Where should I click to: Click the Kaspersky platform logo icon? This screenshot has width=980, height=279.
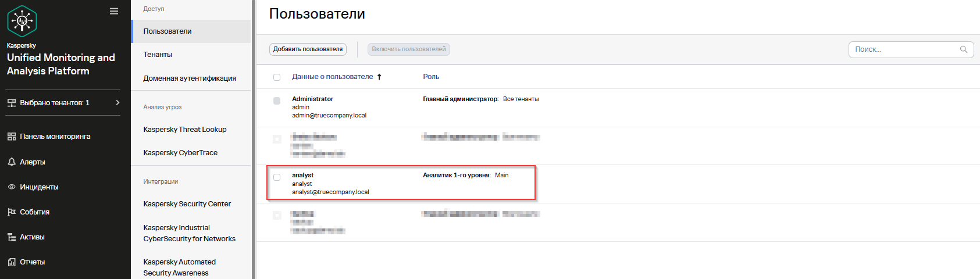pos(22,21)
